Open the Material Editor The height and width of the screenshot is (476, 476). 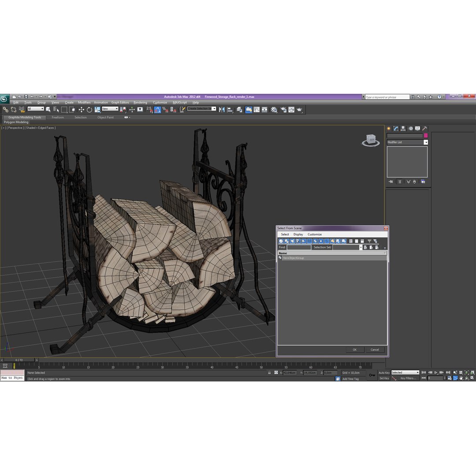(274, 110)
